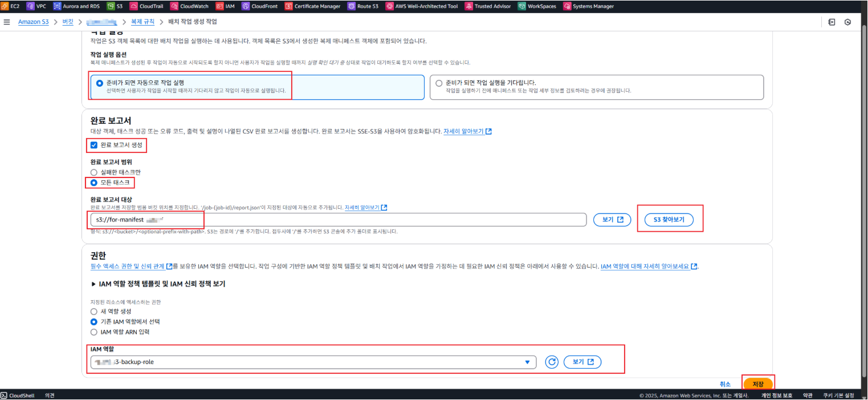Screen dimensions: 868x400
Task: Select 준비가 되면 작업 실행을 기다립니다 option
Action: click(439, 83)
